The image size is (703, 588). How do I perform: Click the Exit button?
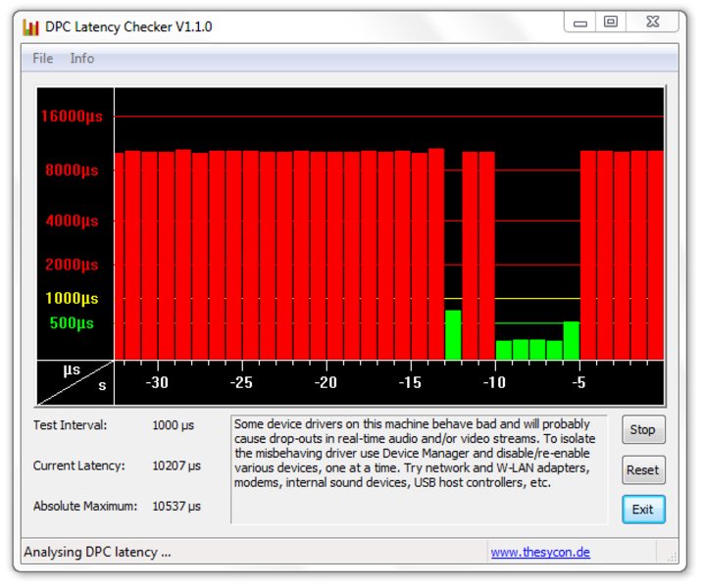[643, 510]
